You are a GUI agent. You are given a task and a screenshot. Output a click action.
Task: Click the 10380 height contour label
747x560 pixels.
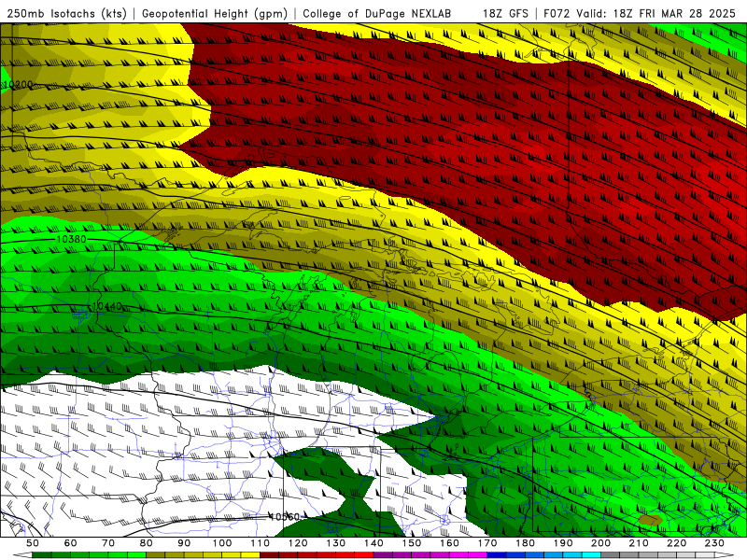[x=72, y=239]
